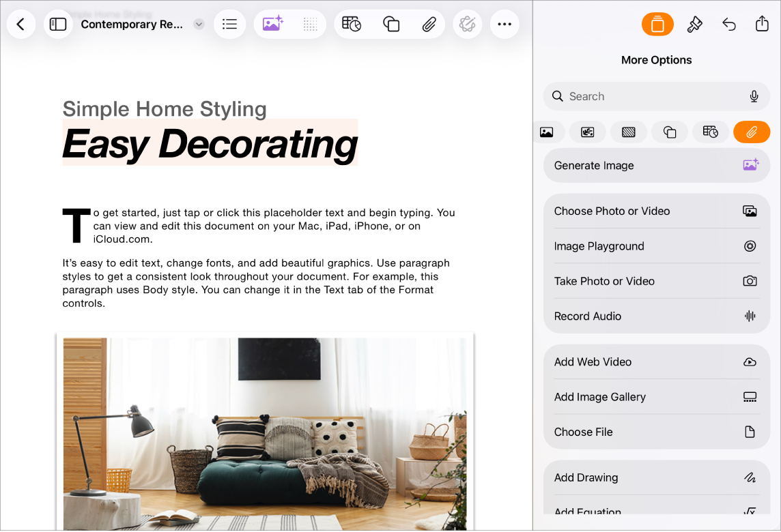The width and height of the screenshot is (781, 532).
Task: Open the document name dropdown chevron
Action: click(198, 24)
